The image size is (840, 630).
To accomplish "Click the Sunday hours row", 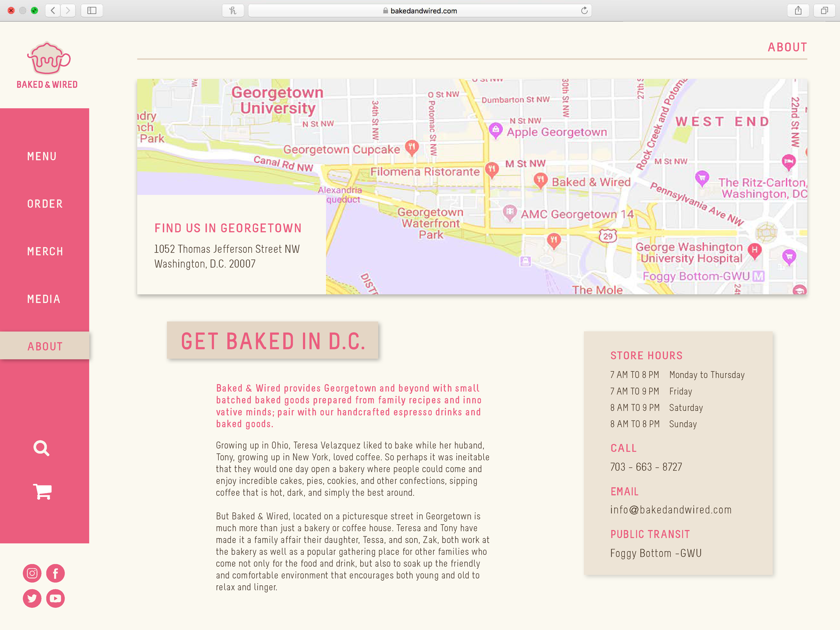I will pyautogui.click(x=653, y=424).
